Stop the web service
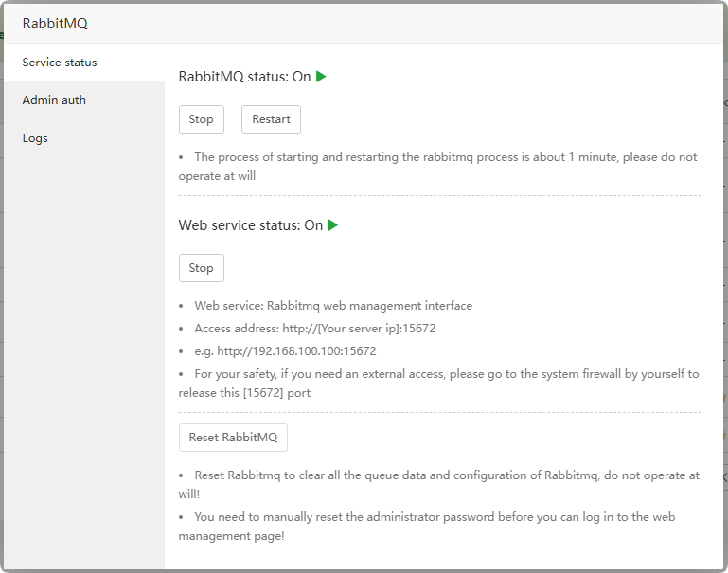 [201, 268]
